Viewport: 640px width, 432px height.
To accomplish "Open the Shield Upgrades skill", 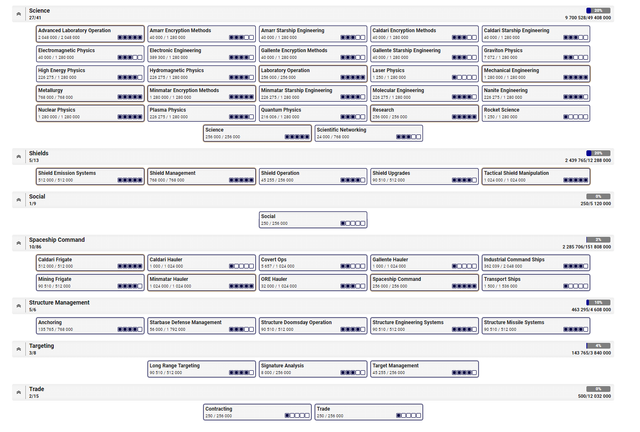I will [424, 176].
